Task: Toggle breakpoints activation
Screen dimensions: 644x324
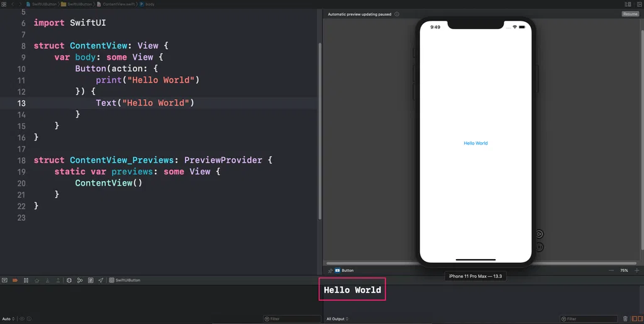Action: (x=15, y=280)
